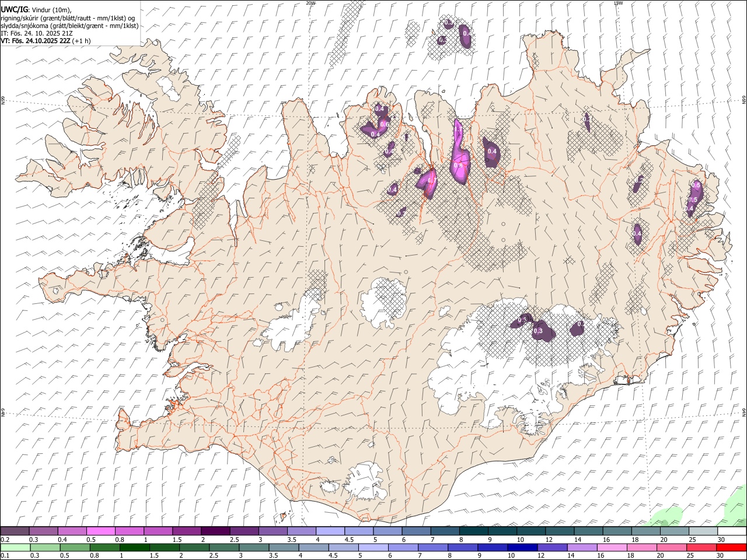Select the light green 0.3 rain legend swatch
The image size is (747, 560).
(x=44, y=547)
